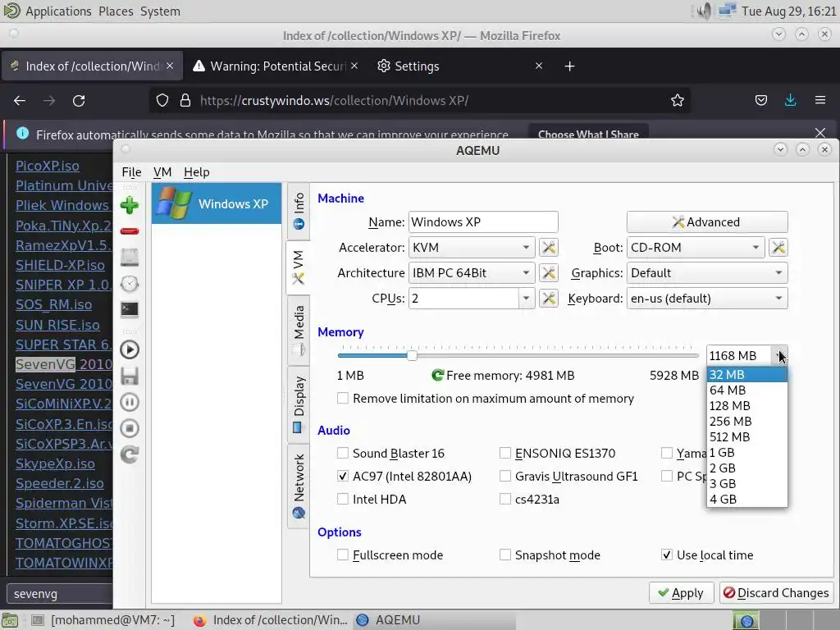Open Firefox hamburger menu
840x630 pixels.
[820, 100]
